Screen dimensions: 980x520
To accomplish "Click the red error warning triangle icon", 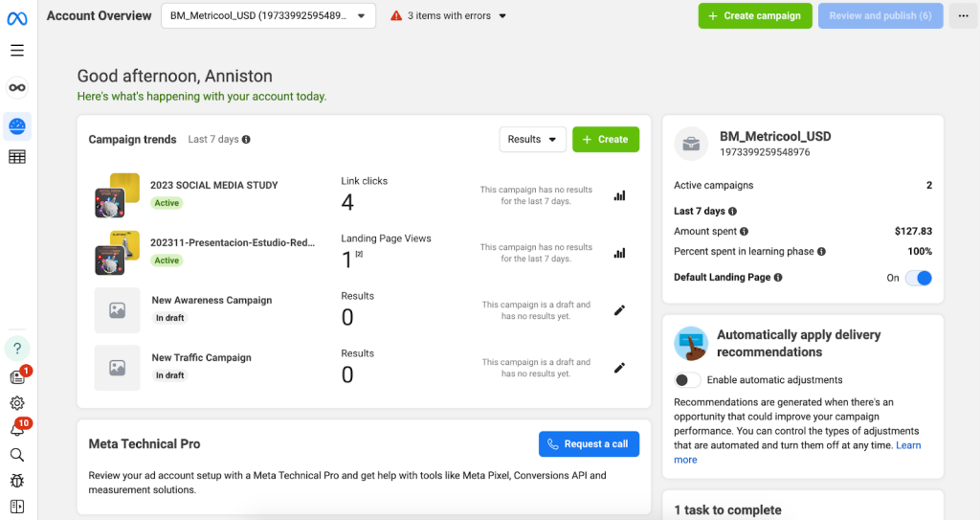I will 396,15.
